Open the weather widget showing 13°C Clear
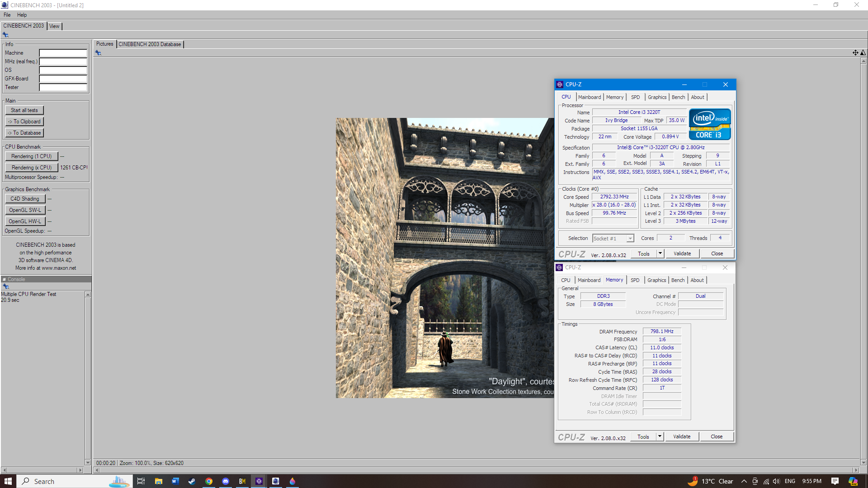 click(x=710, y=481)
